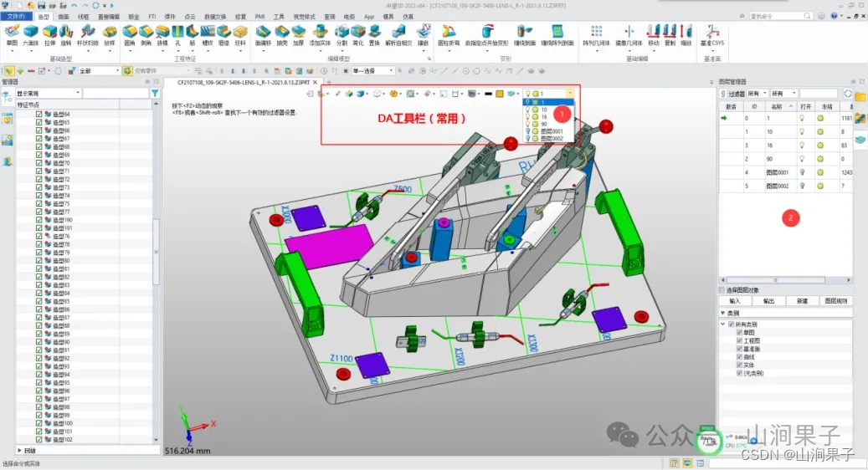Click the 加厚 thicken tool
This screenshot has height=470, width=868.
(298, 35)
